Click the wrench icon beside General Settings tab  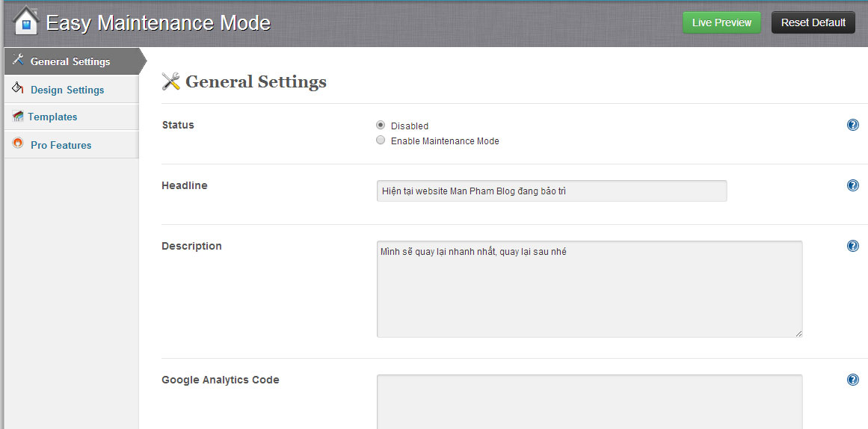18,60
